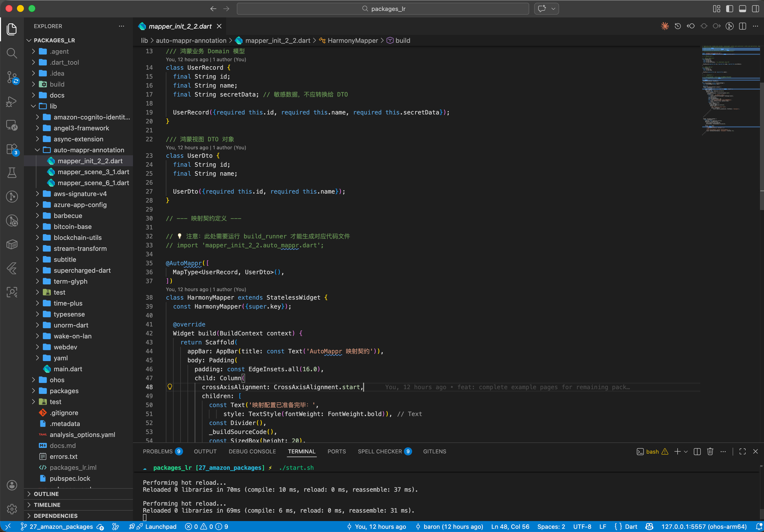Image resolution: width=764 pixels, height=532 pixels.
Task: Click the Claude spark icon in editor toolbar
Action: click(665, 26)
